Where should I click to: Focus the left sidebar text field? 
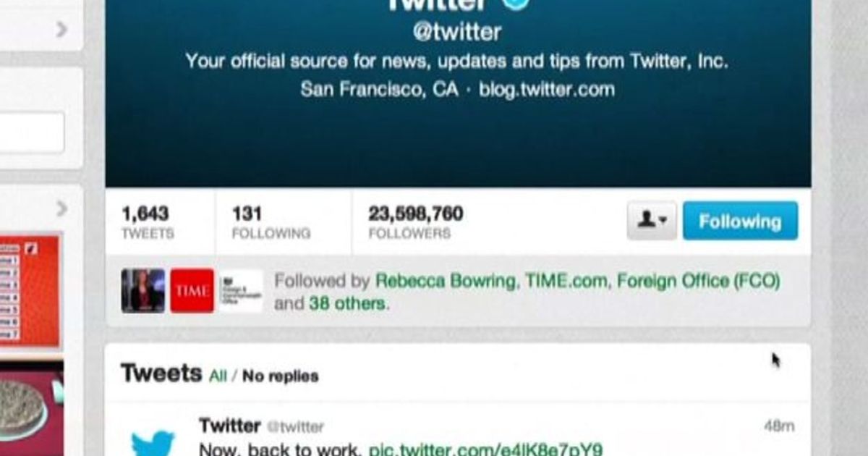[32, 133]
